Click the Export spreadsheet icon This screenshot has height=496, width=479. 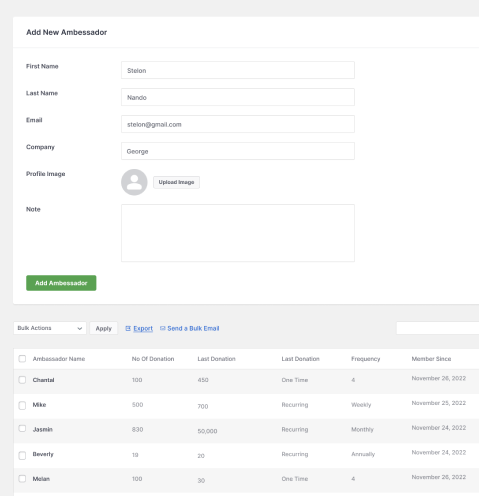tap(128, 328)
